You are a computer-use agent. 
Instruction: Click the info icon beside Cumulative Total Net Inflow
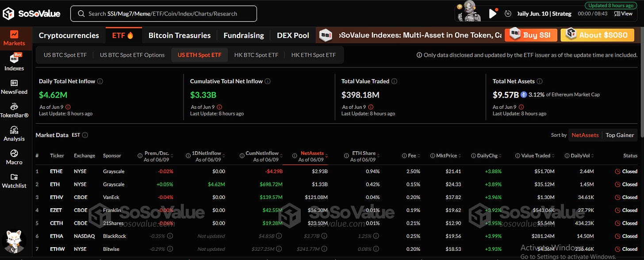268,81
